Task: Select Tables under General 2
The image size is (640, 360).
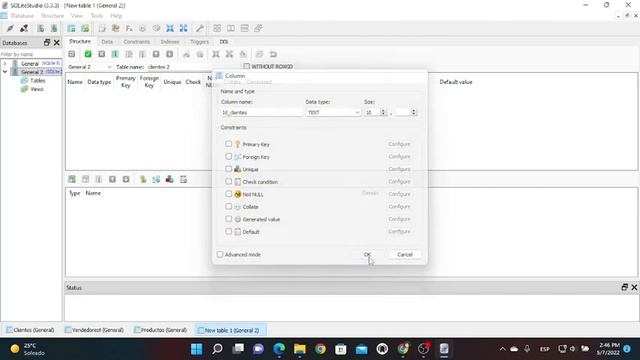Action: click(x=38, y=80)
